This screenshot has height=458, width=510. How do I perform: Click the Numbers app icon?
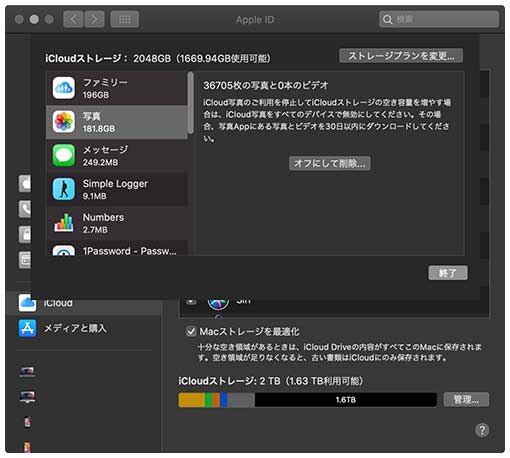click(x=64, y=223)
